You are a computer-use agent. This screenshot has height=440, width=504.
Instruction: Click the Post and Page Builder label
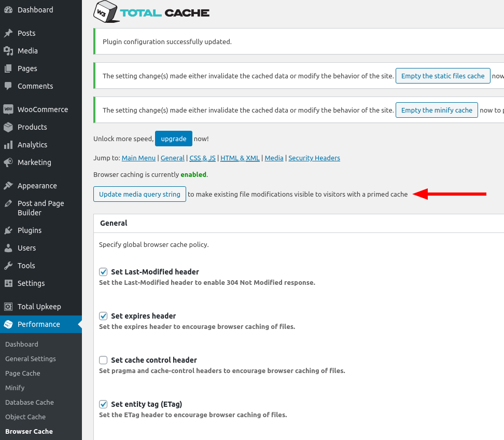41,208
